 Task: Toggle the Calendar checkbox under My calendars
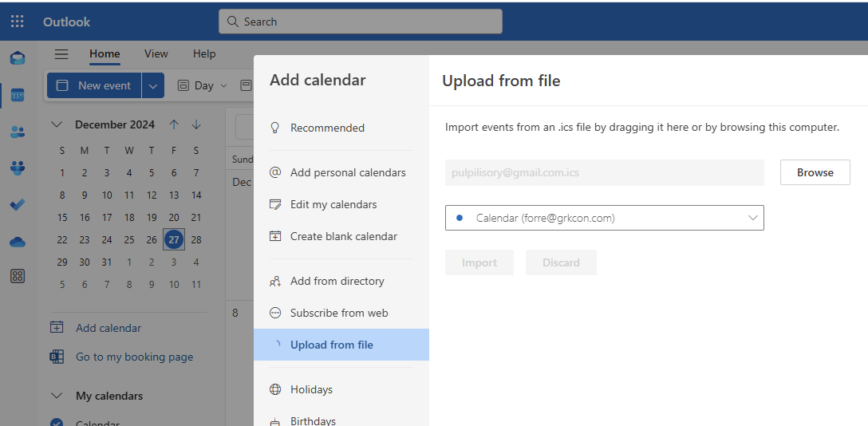pos(57,423)
